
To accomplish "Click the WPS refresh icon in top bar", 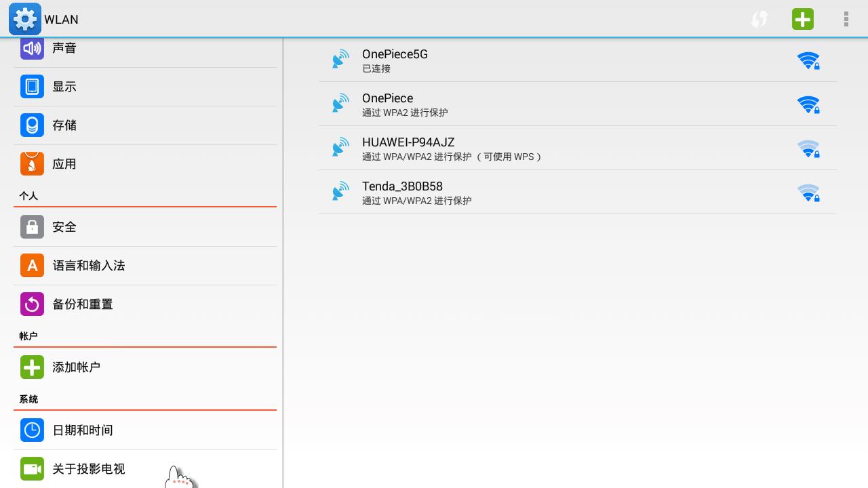I will click(x=759, y=19).
